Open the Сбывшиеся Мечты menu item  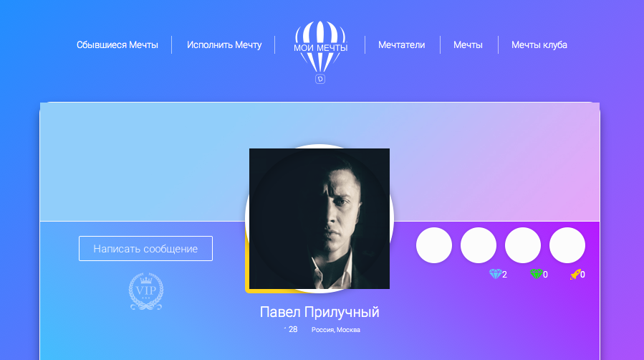[x=117, y=44]
